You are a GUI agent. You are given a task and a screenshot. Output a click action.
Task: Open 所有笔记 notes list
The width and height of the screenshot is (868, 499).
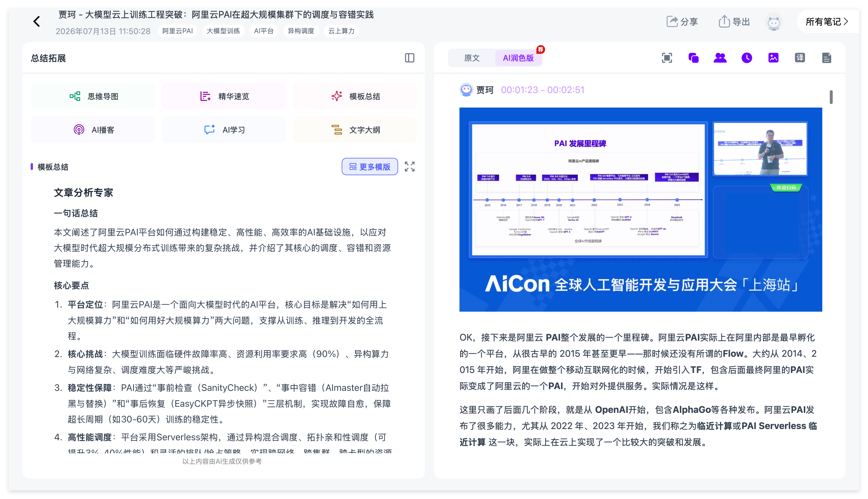827,22
